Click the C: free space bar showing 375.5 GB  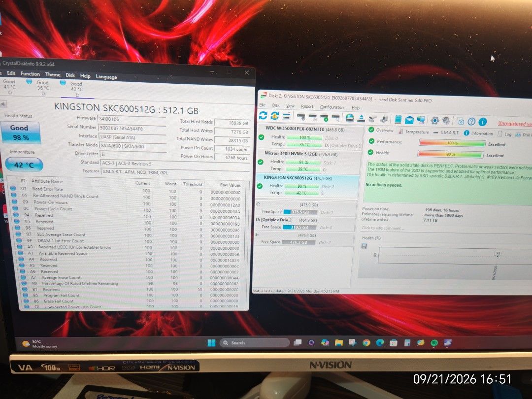300,212
